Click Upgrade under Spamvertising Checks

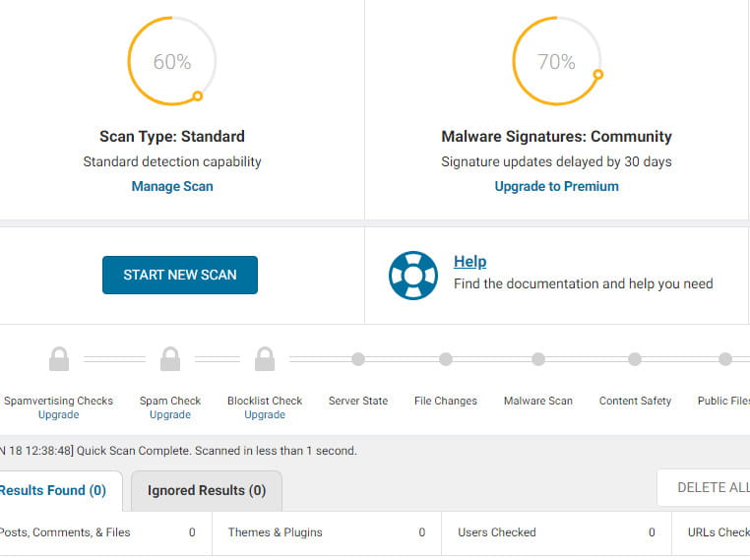coord(58,415)
